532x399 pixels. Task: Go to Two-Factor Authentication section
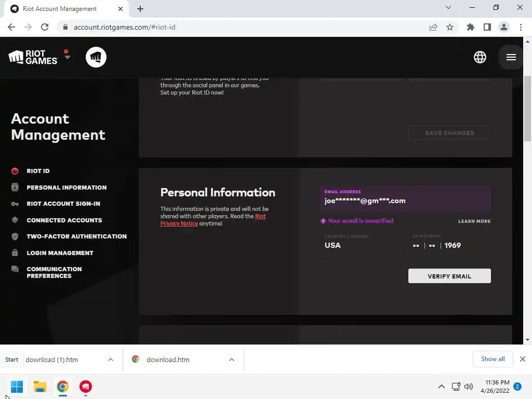(x=77, y=236)
